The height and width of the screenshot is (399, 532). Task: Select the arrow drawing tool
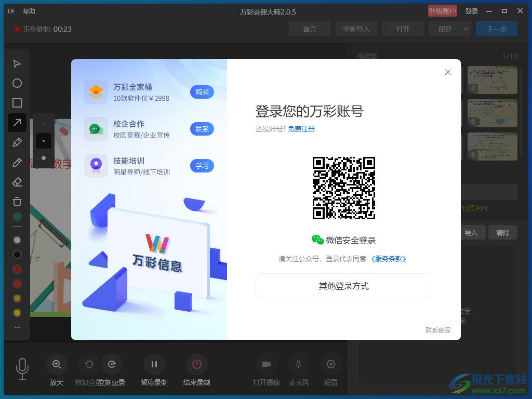[x=17, y=123]
